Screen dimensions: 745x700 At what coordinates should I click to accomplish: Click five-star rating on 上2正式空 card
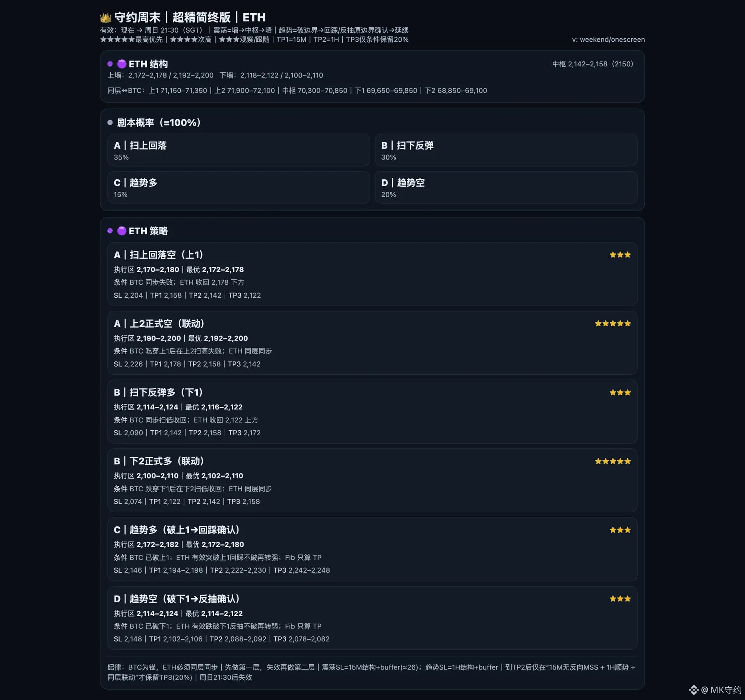(613, 323)
